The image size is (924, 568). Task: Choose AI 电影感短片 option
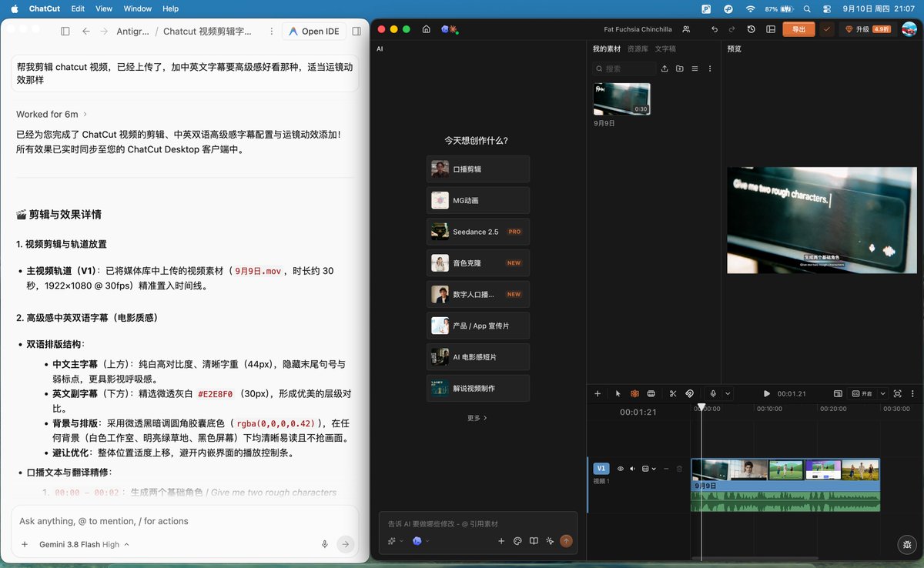pos(478,356)
